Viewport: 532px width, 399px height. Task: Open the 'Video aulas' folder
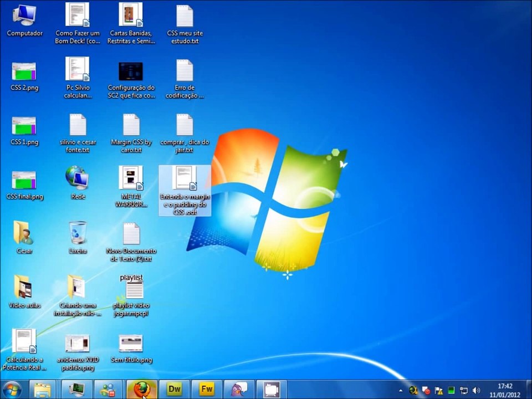pos(24,291)
